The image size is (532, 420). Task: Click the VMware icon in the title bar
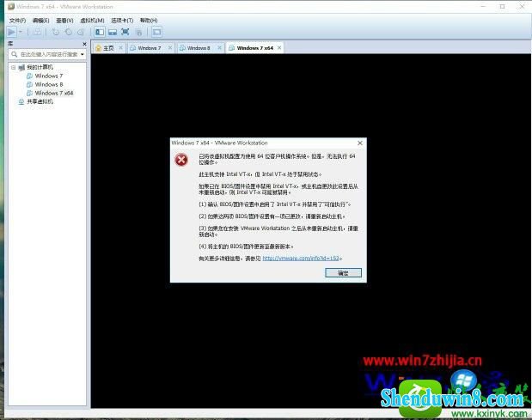click(11, 6)
